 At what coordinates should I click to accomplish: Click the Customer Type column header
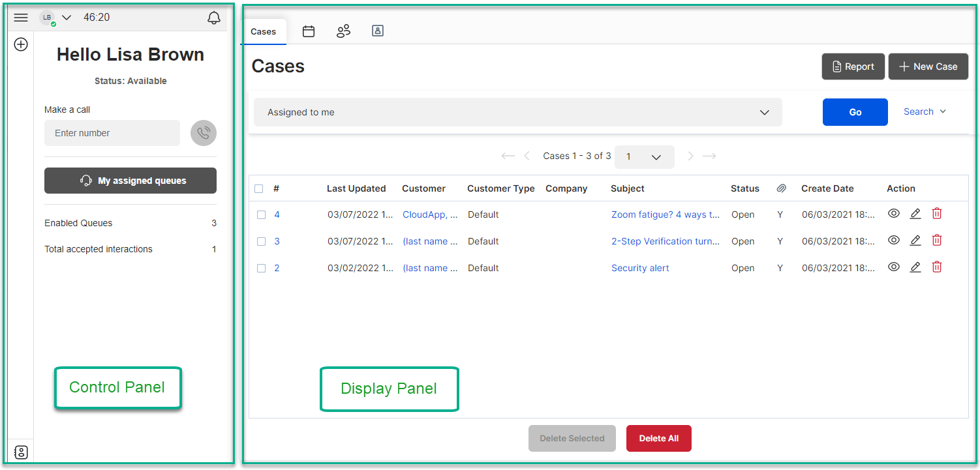501,188
